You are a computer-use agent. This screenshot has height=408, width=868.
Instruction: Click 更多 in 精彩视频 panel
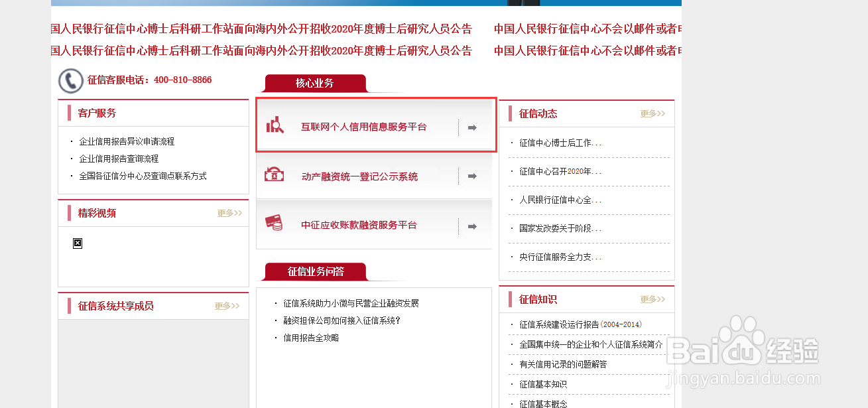[229, 213]
